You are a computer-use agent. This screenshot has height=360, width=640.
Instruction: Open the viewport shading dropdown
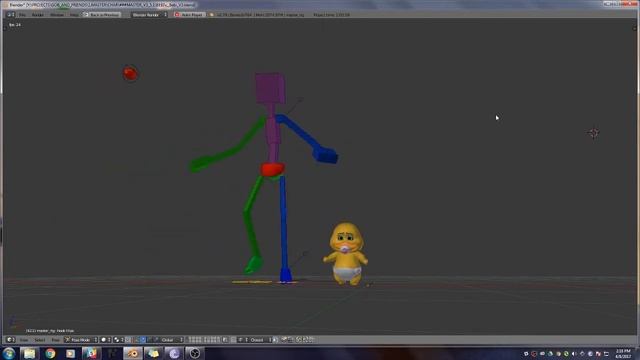(x=106, y=340)
